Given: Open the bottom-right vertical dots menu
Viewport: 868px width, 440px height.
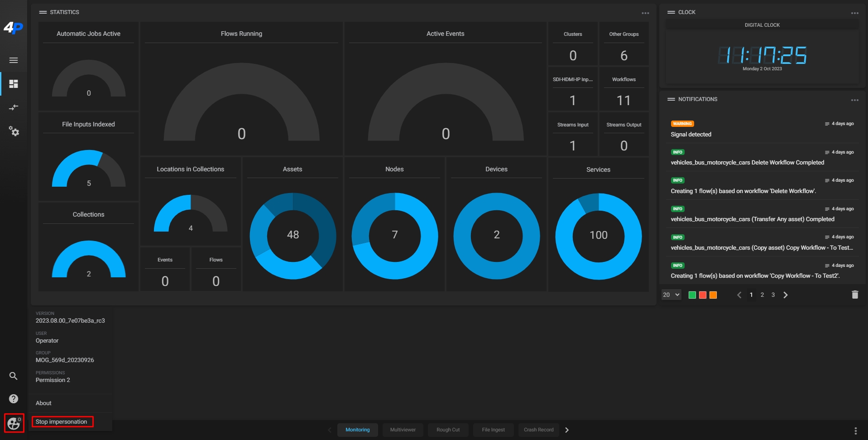Looking at the screenshot, I should click(x=855, y=430).
